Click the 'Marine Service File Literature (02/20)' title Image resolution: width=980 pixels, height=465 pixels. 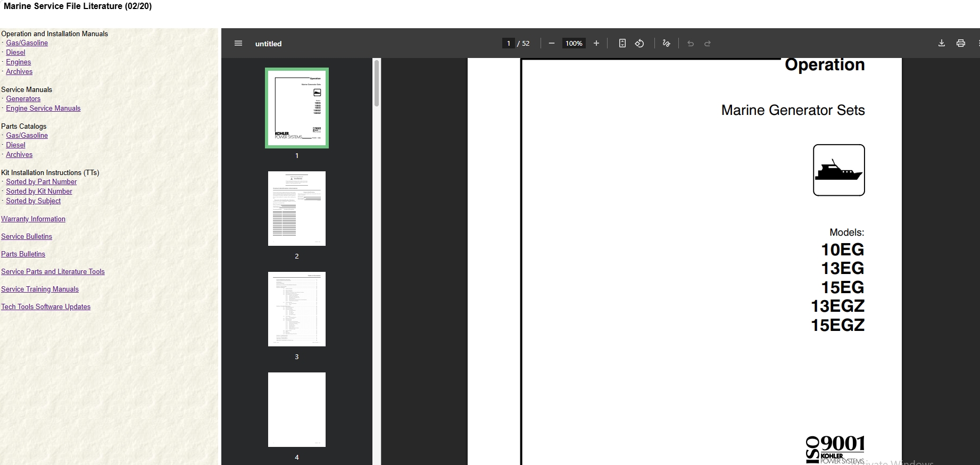(78, 6)
